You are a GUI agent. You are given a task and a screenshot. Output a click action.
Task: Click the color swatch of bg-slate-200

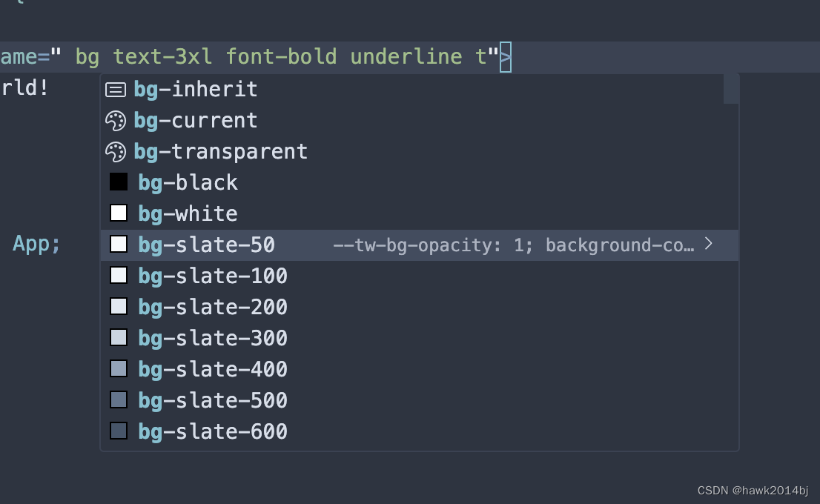[x=119, y=306]
